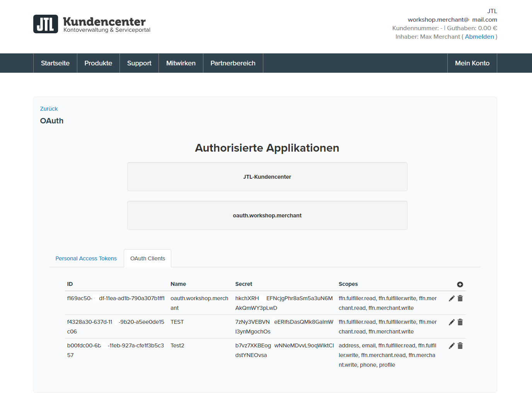Click the oauth.workshop.merchant name cell in table

click(x=199, y=303)
